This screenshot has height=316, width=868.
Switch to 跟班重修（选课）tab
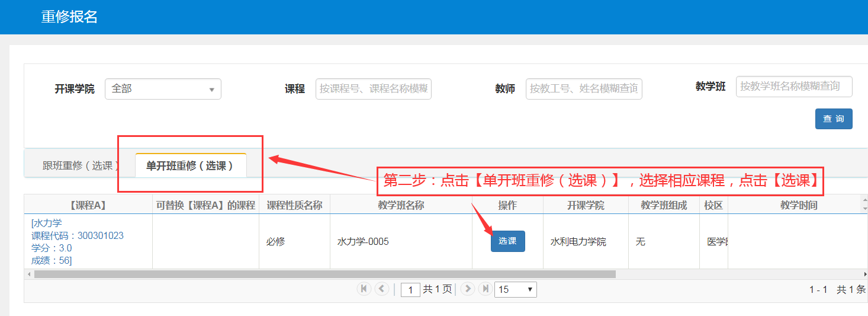[80, 166]
